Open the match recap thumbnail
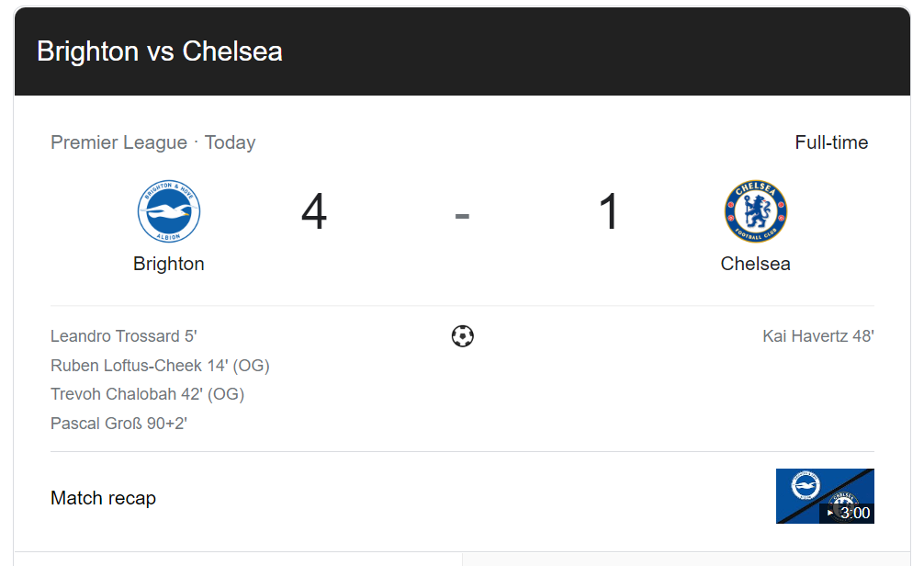Image resolution: width=924 pixels, height=566 pixels. 825,496
